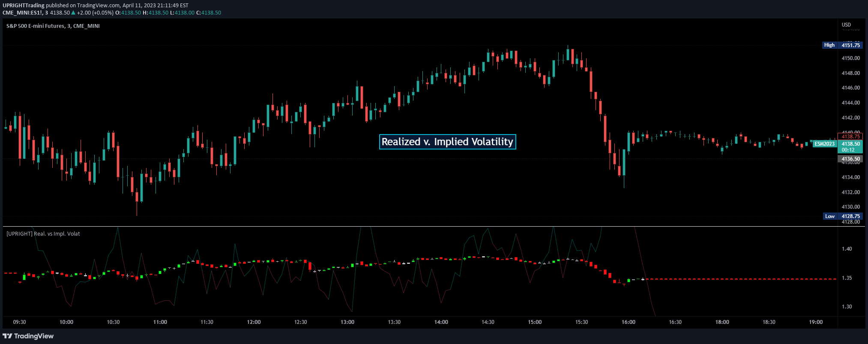The image size is (868, 344).
Task: Click the green 4138.50 countdown price label
Action: point(850,147)
